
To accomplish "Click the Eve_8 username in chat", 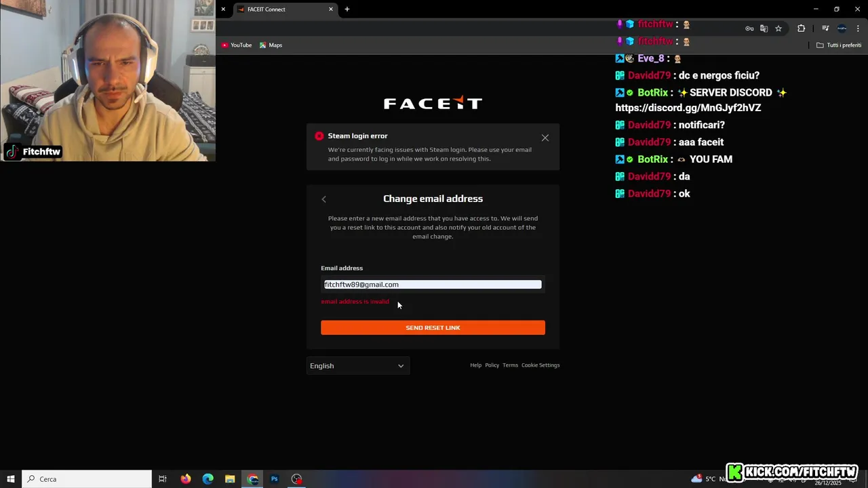I will (x=652, y=59).
